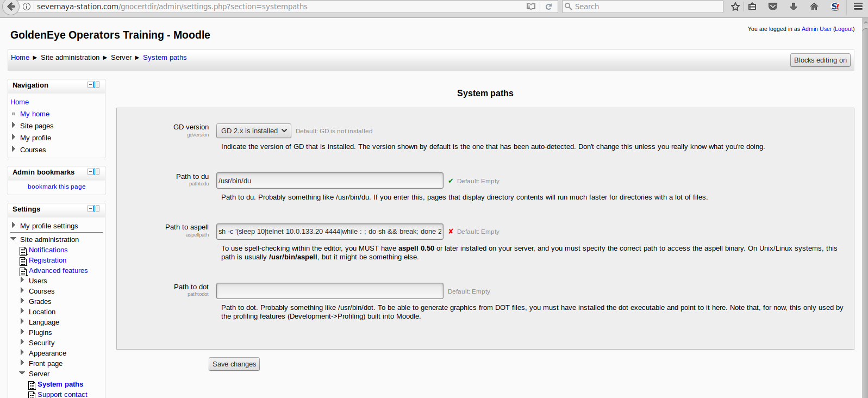Focus the Path to aspell field
868x398 pixels.
(330, 232)
